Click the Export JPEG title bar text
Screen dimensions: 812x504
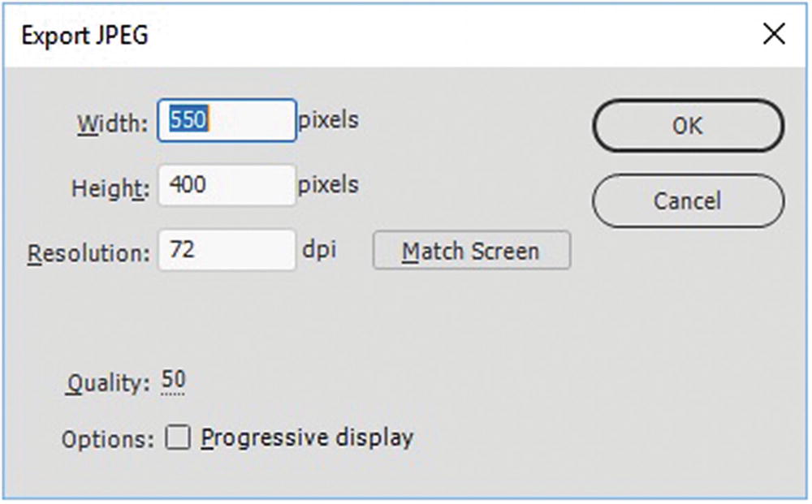coord(85,36)
